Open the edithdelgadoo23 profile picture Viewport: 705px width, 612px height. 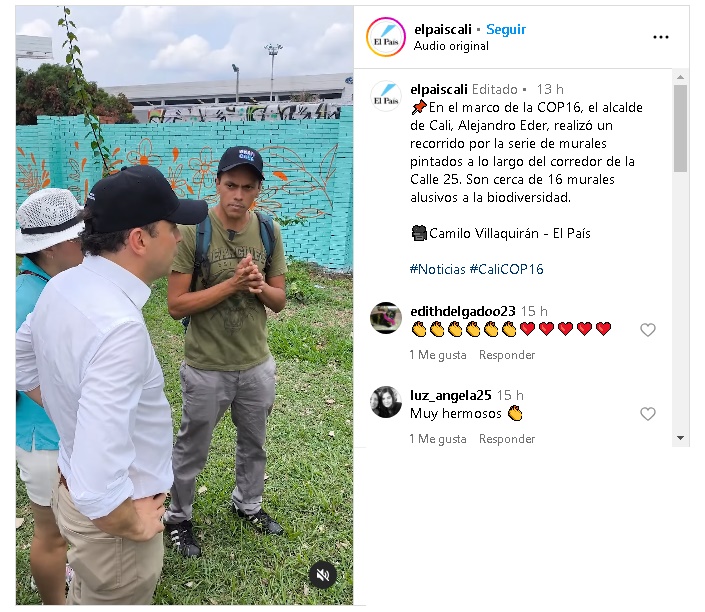(386, 318)
